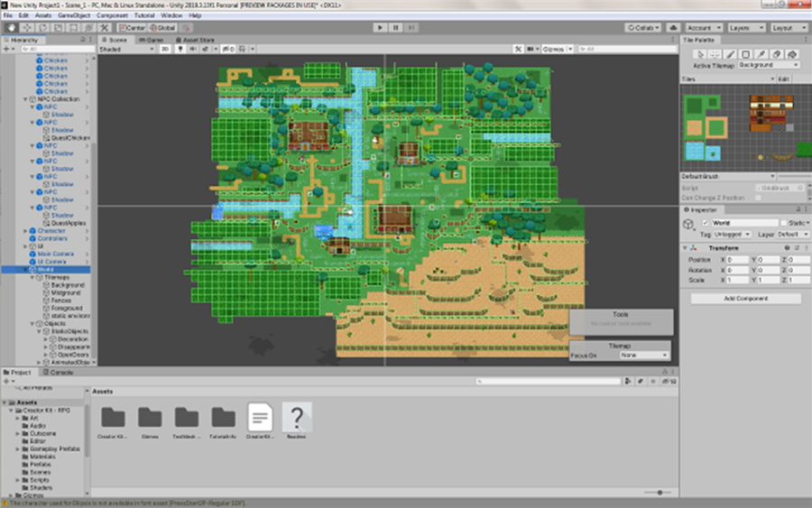Toggle scene lighting lightbulb icon
Viewport: 812px width, 508px height.
180,50
